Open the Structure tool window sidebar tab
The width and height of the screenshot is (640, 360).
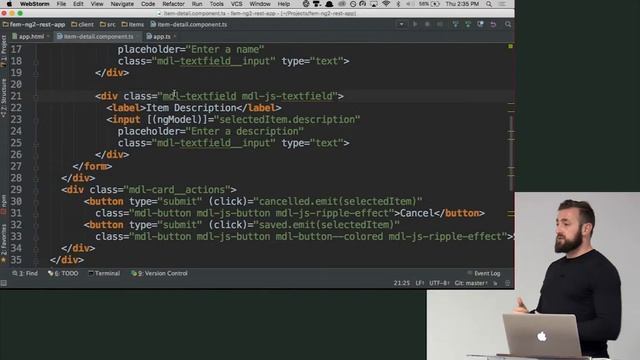point(4,98)
